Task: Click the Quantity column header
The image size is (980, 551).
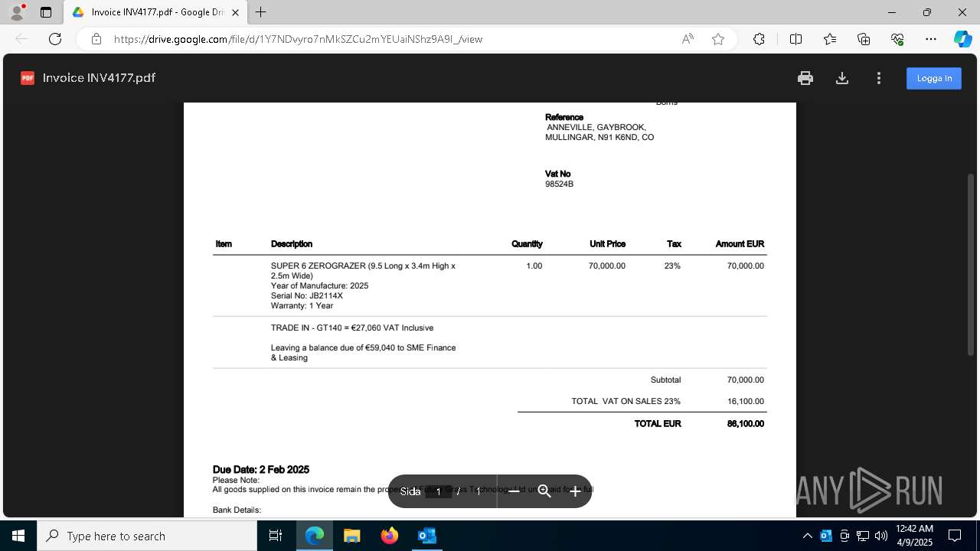Action: tap(527, 244)
